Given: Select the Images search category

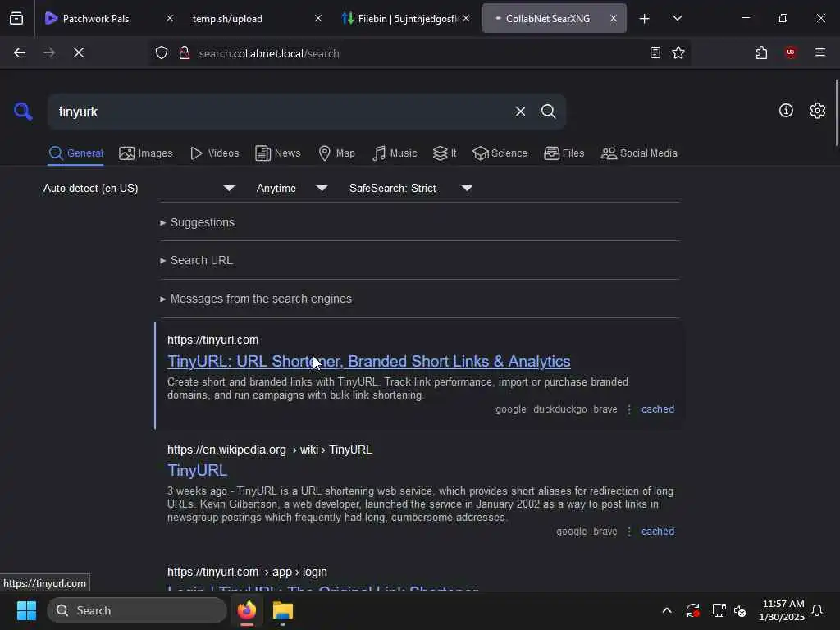Looking at the screenshot, I should point(146,153).
